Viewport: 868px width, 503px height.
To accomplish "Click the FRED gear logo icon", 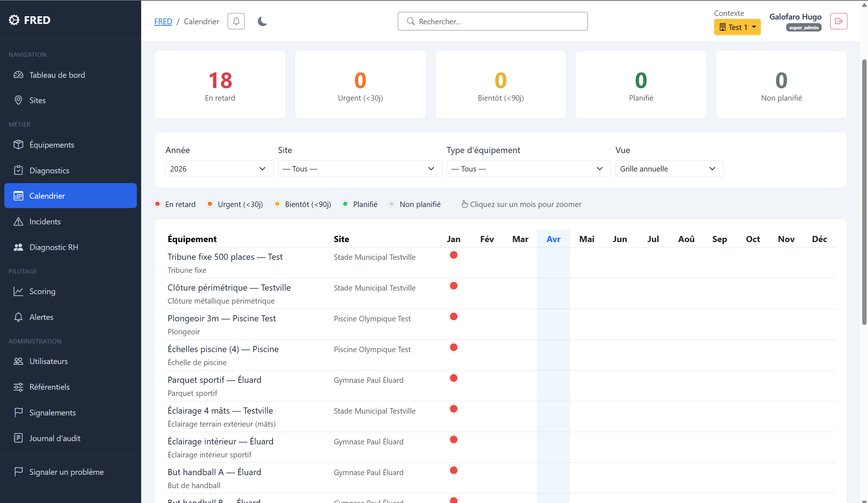I will coord(14,20).
